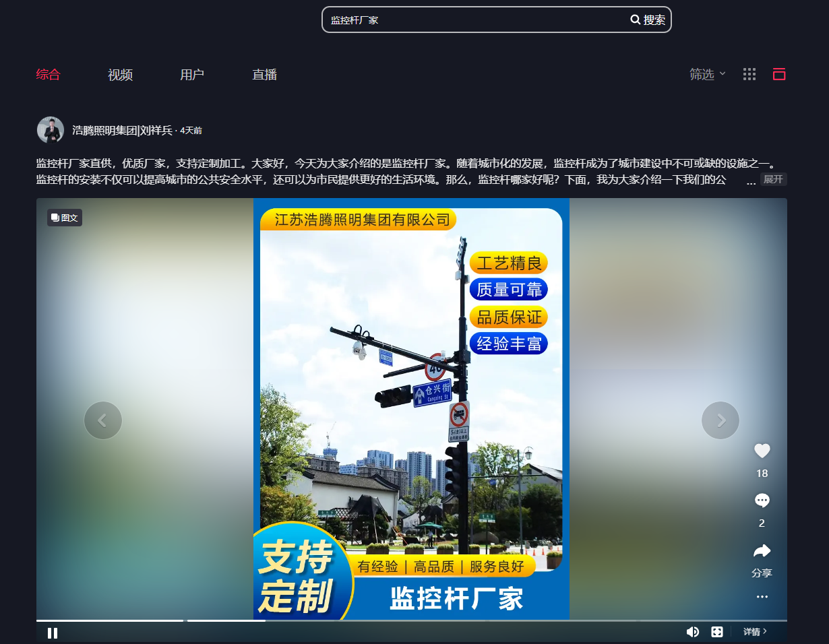Screen dimensions: 829x644
Task: Select the 直播 tab
Action: (x=264, y=75)
